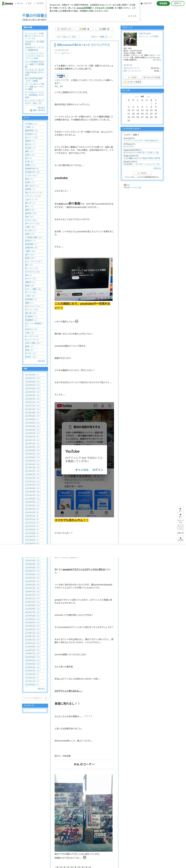The height and width of the screenshot is (868, 186).
Task: Open Ameba利用規約 link in cookie notice
Action: (x=84, y=8)
